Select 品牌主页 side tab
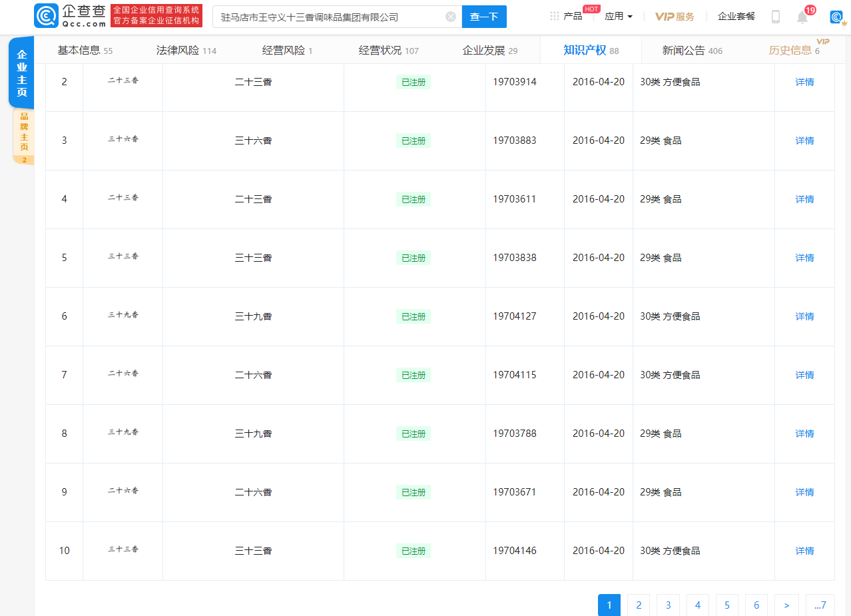This screenshot has height=616, width=851. coord(24,136)
